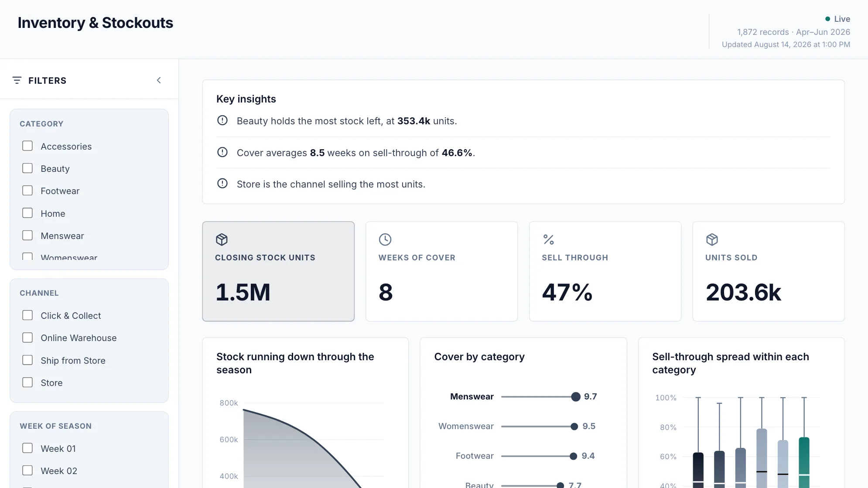
Task: Click the box icon on Closing Stock Units card
Action: pos(222,239)
